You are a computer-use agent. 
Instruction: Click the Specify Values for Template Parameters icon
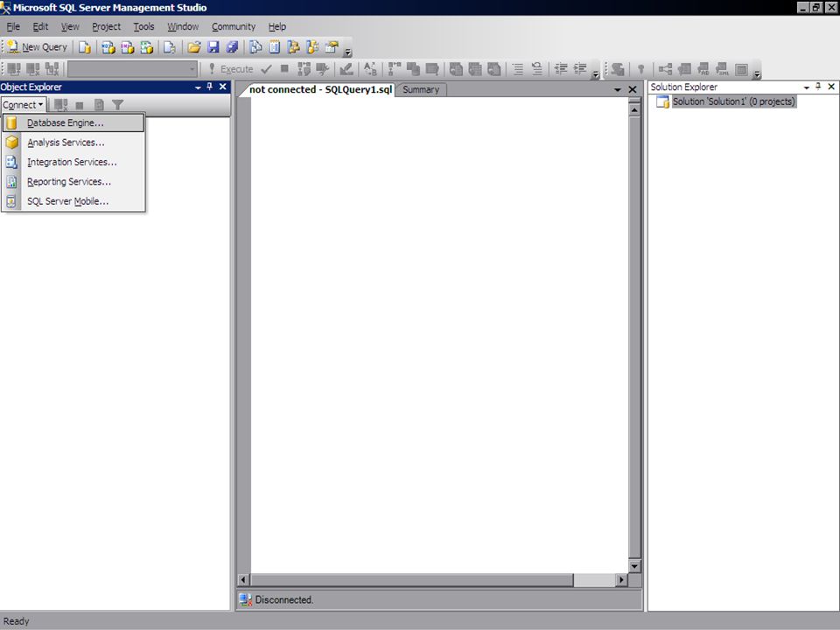click(x=370, y=68)
